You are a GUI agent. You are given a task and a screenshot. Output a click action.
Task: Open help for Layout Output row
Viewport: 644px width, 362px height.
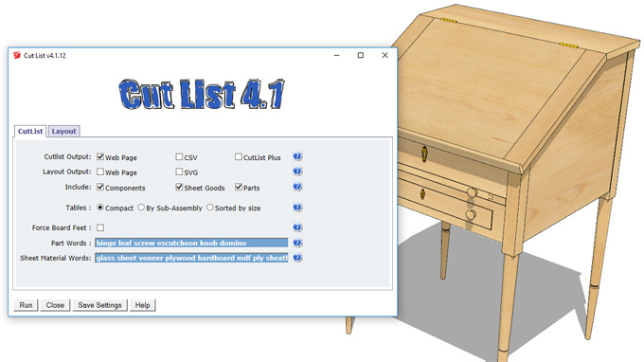(x=297, y=172)
